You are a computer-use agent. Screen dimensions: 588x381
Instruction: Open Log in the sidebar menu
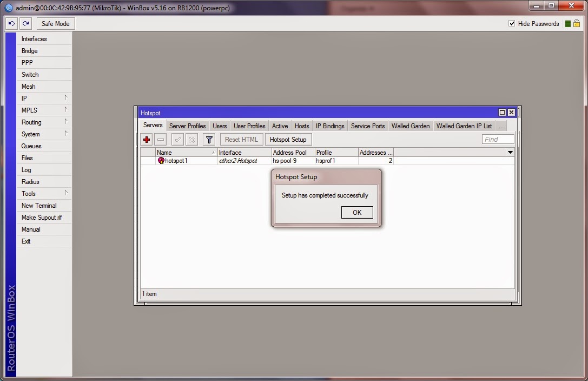44,170
